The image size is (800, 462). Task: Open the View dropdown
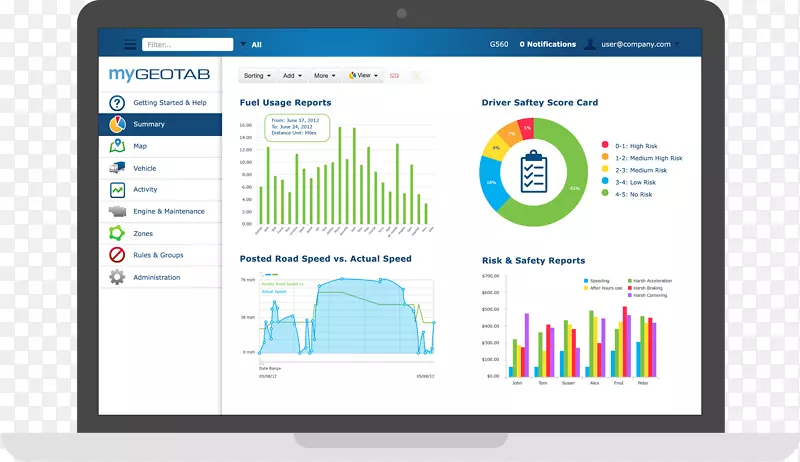tap(363, 76)
